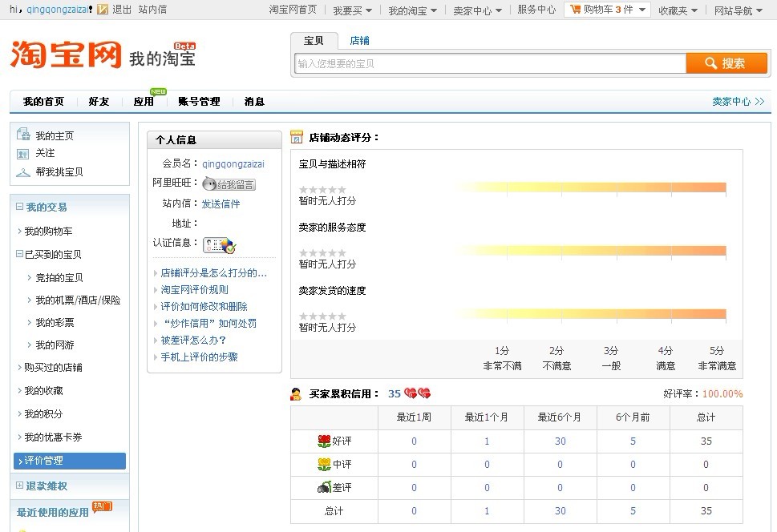
Task: Switch to the 店铺 search tab
Action: pyautogui.click(x=359, y=40)
